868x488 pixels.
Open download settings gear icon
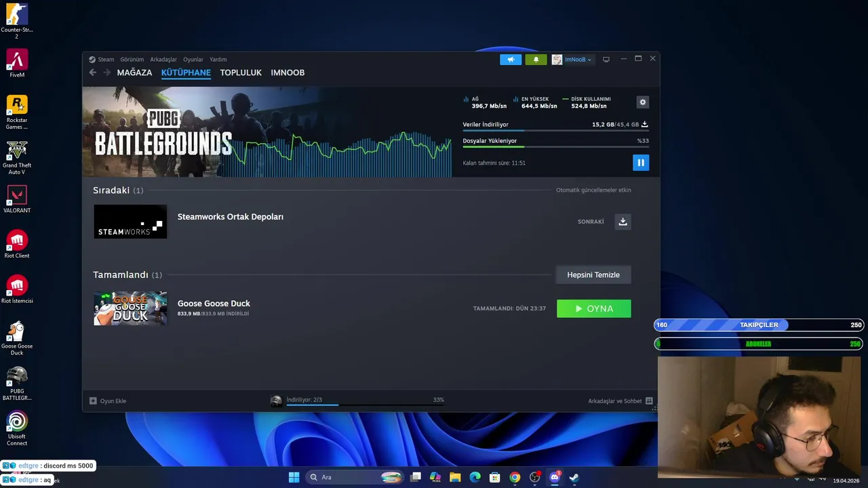tap(643, 102)
